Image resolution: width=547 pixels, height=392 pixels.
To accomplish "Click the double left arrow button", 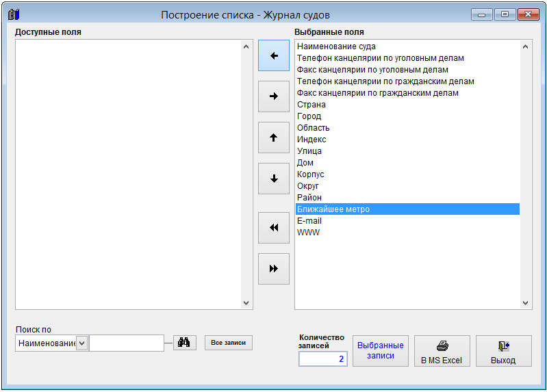I will (x=274, y=228).
